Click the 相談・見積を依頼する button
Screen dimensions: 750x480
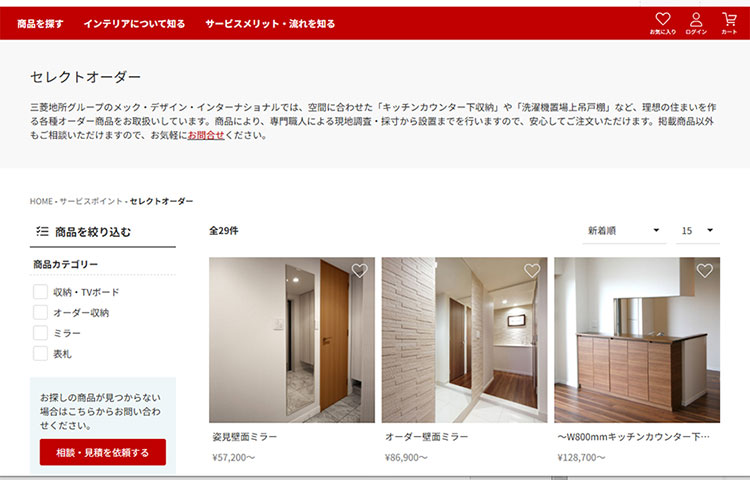point(103,452)
